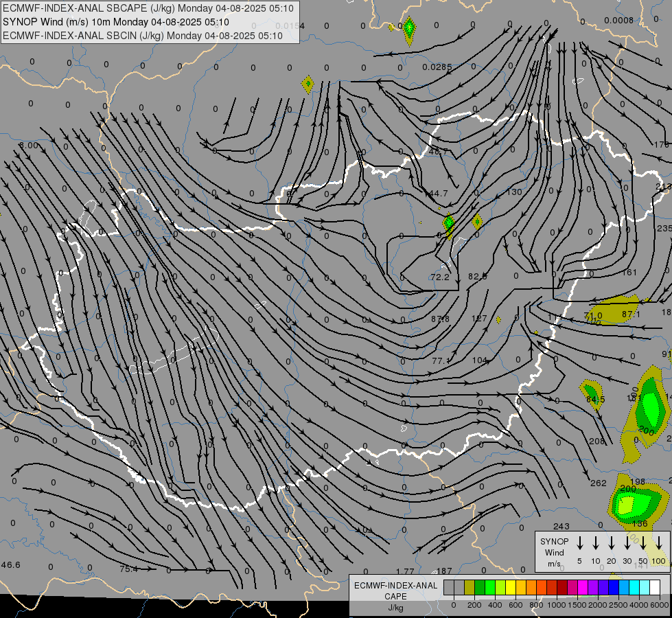Click the 0.0285 value on the map
Image resolution: width=672 pixels, height=618 pixels.
tap(437, 67)
